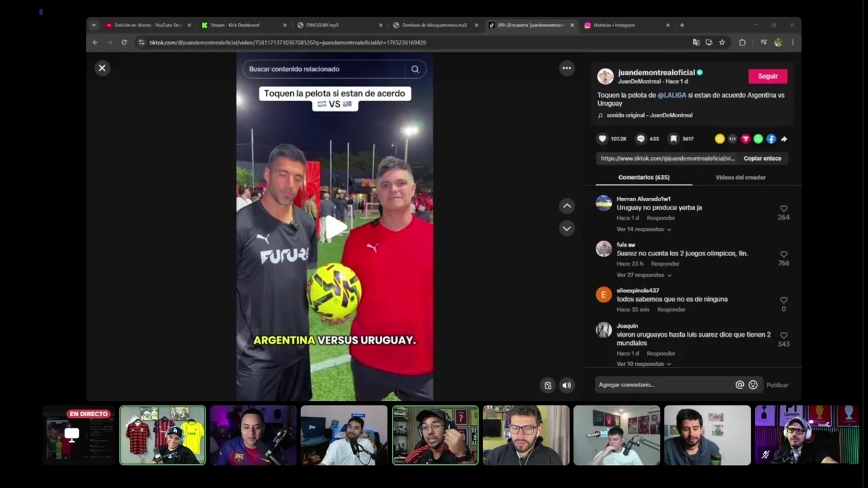868x488 pixels.
Task: Click Publicar to post comment
Action: (x=777, y=385)
